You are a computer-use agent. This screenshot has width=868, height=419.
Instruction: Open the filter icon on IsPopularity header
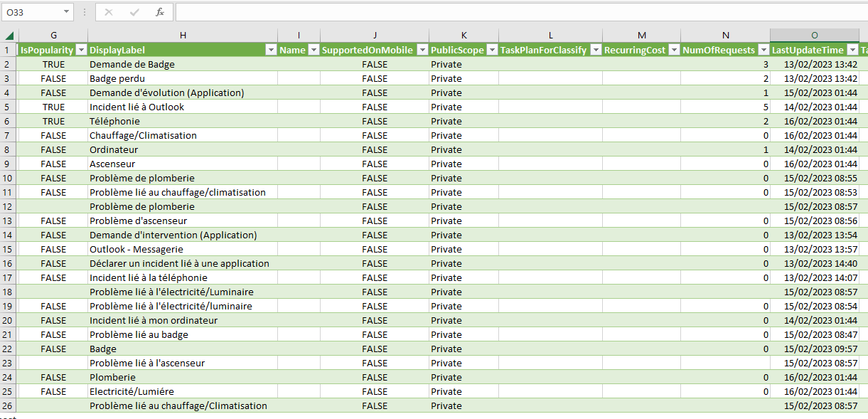click(80, 50)
